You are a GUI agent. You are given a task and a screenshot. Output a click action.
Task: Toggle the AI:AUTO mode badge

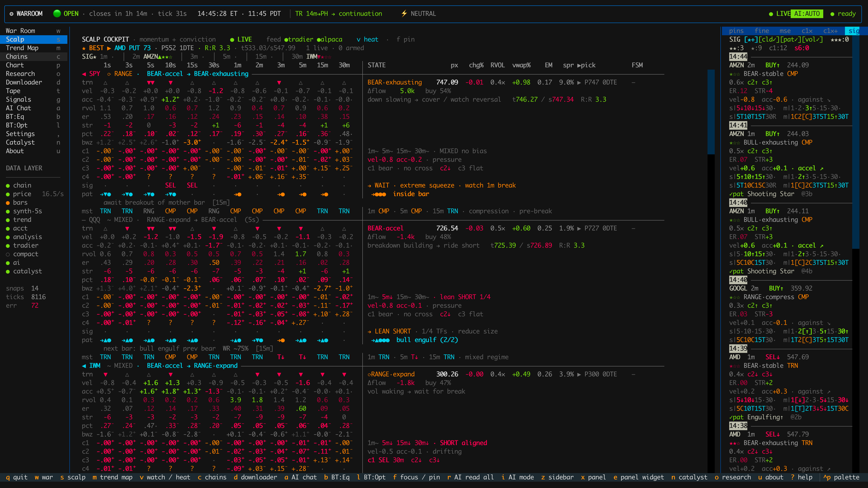click(x=807, y=14)
